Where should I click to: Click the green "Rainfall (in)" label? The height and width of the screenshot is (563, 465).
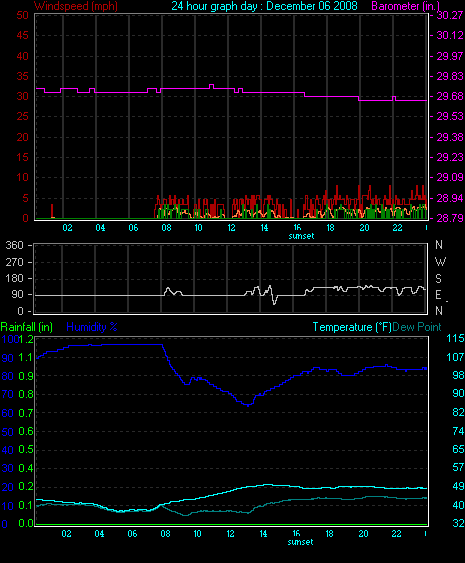click(x=27, y=327)
